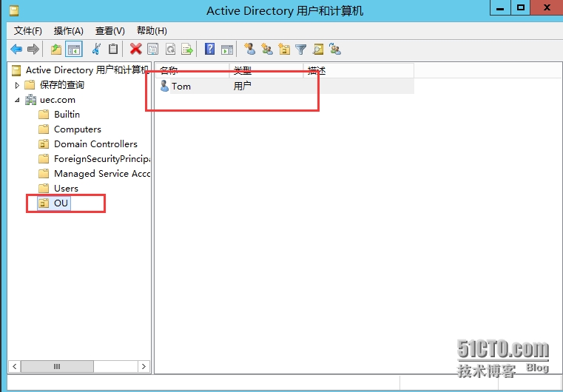Screen dimensions: 563x392
Task: Select the Builtin container
Action: (59, 115)
